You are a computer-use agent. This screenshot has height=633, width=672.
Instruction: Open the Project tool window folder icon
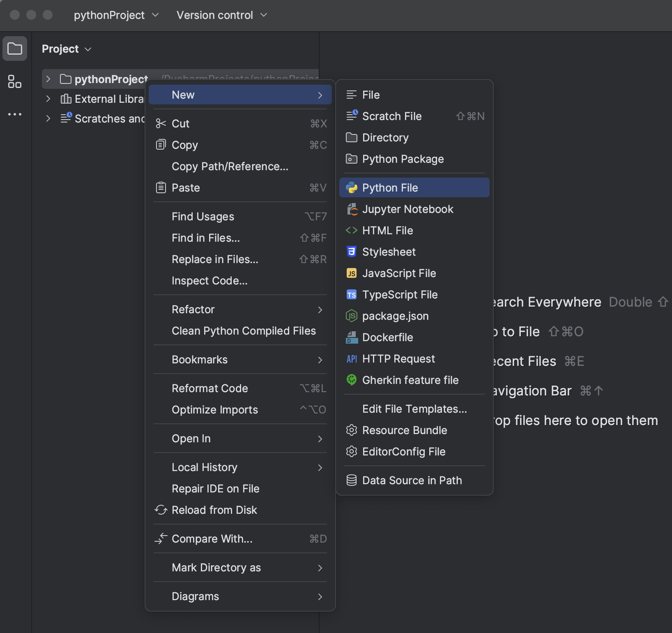[x=15, y=48]
